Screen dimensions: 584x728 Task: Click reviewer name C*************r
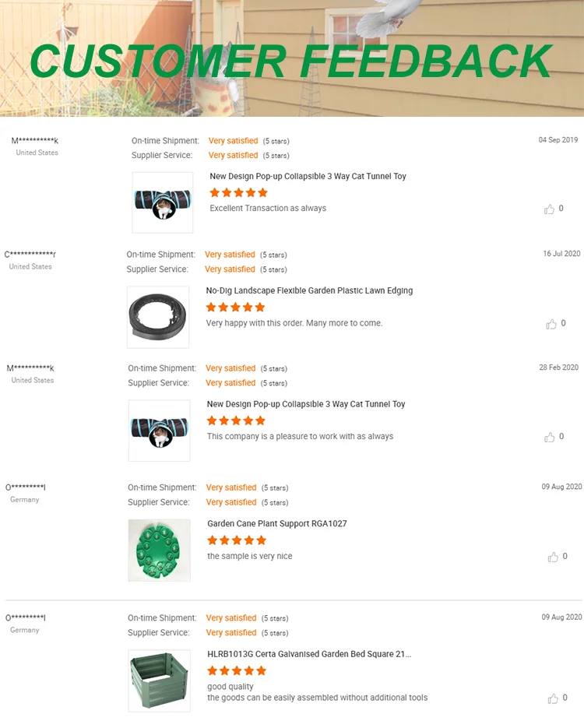(x=30, y=255)
